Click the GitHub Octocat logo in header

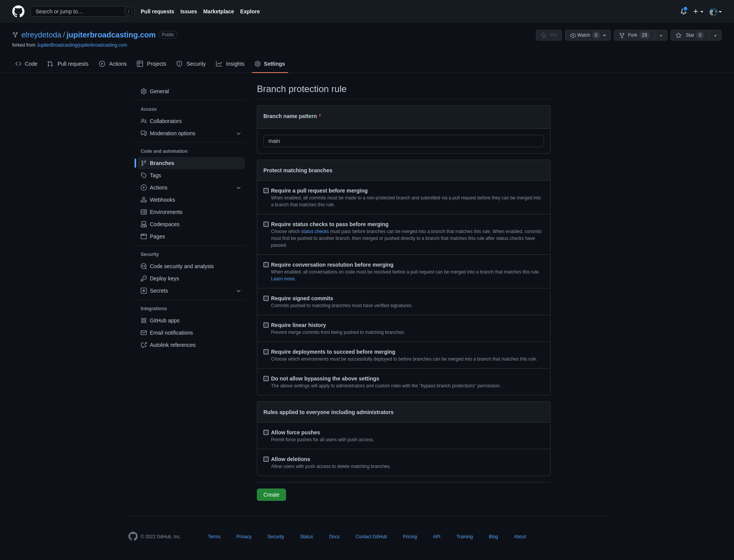point(18,11)
